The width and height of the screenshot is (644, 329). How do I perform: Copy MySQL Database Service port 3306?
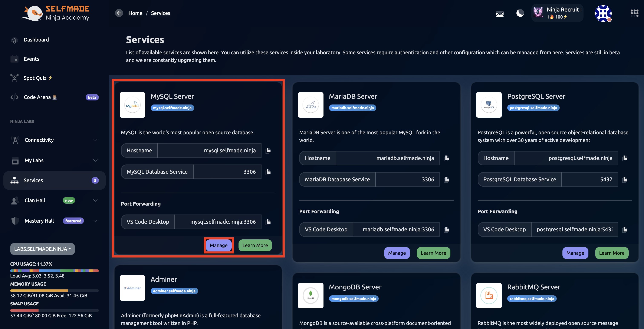point(268,172)
